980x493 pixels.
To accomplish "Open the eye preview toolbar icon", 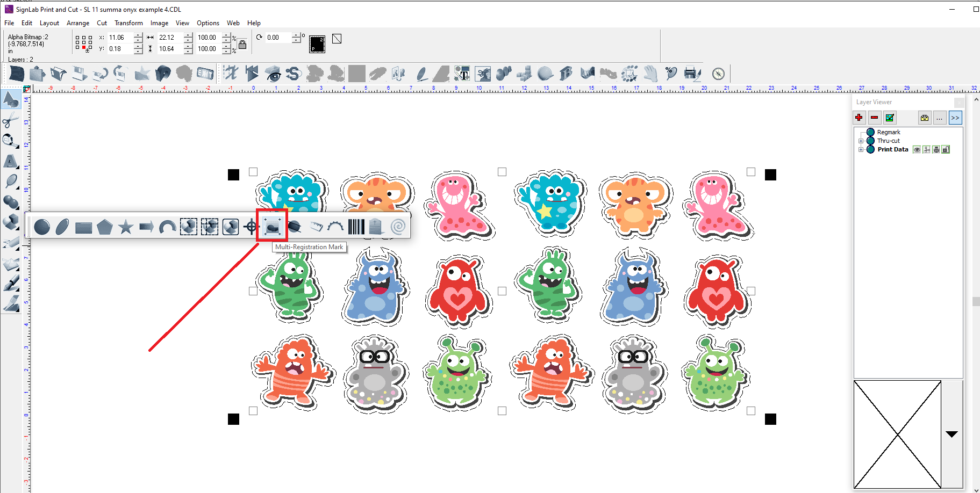I will (x=274, y=74).
